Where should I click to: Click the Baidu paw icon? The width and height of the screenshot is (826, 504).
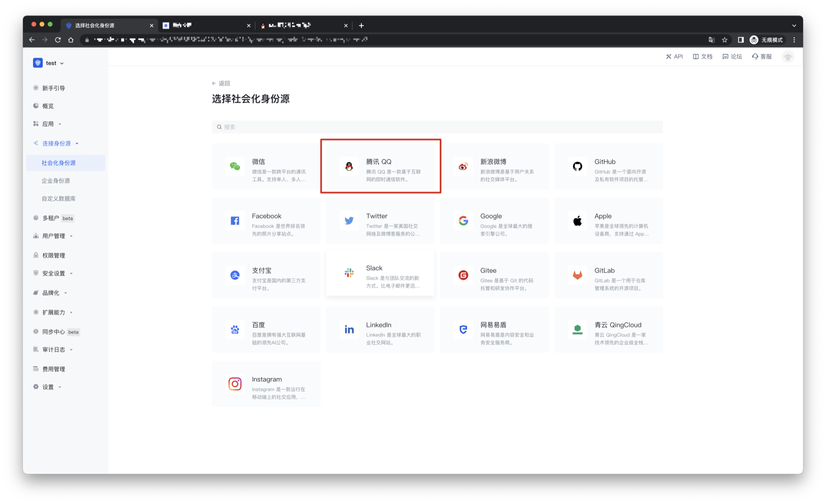point(235,329)
